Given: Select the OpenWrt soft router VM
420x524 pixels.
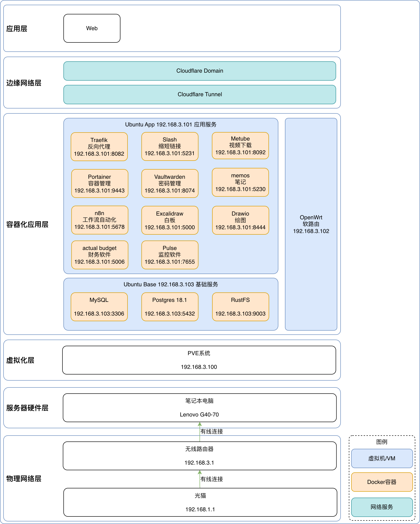Looking at the screenshot, I should point(311,224).
